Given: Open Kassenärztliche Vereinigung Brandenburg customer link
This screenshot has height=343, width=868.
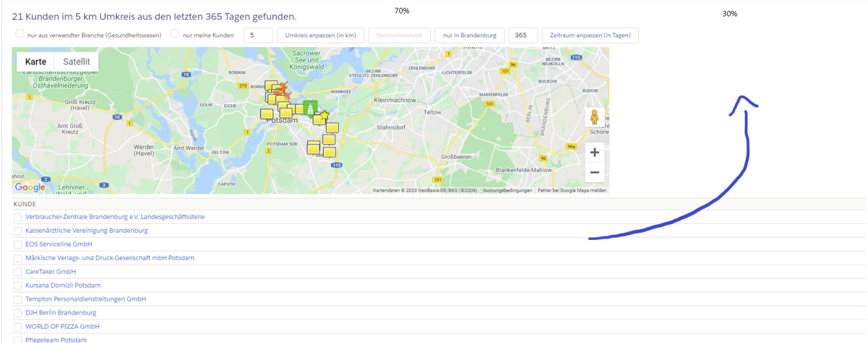Looking at the screenshot, I should pos(86,230).
